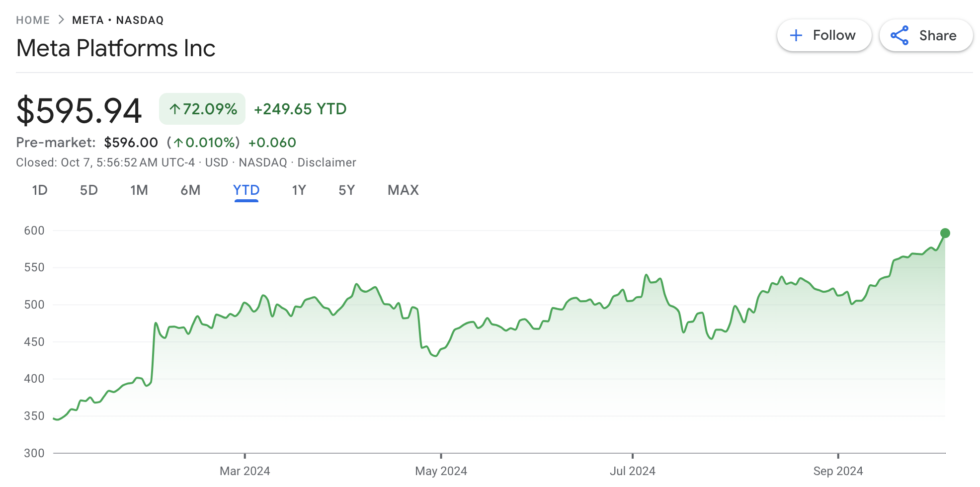Viewport: 980px width, 487px height.
Task: Click the breadcrumb chevron arrow after HOME
Action: tap(61, 20)
